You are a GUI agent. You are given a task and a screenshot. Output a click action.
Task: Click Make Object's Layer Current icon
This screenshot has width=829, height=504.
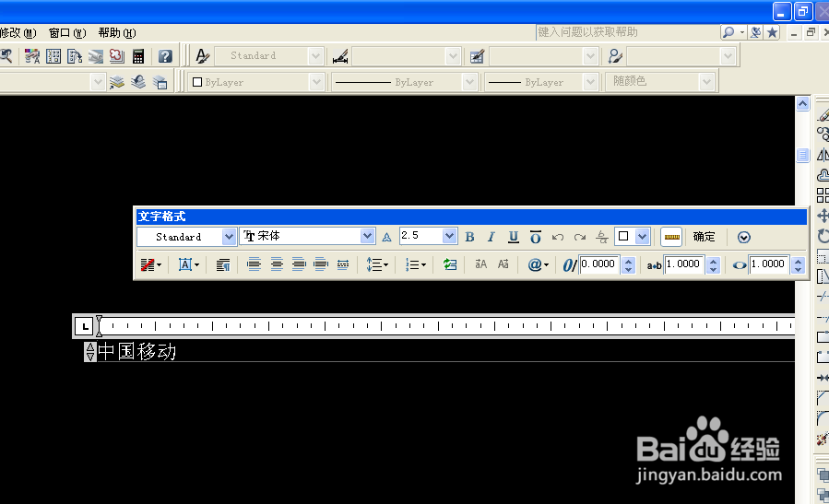pos(117,82)
